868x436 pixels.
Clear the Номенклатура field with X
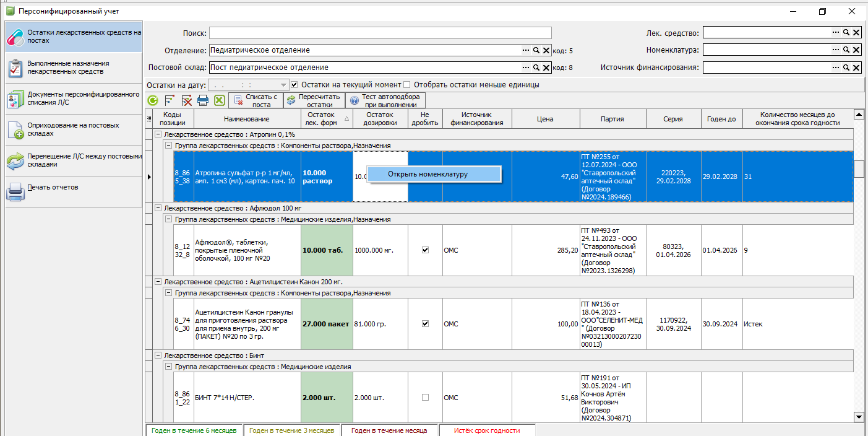tap(857, 50)
